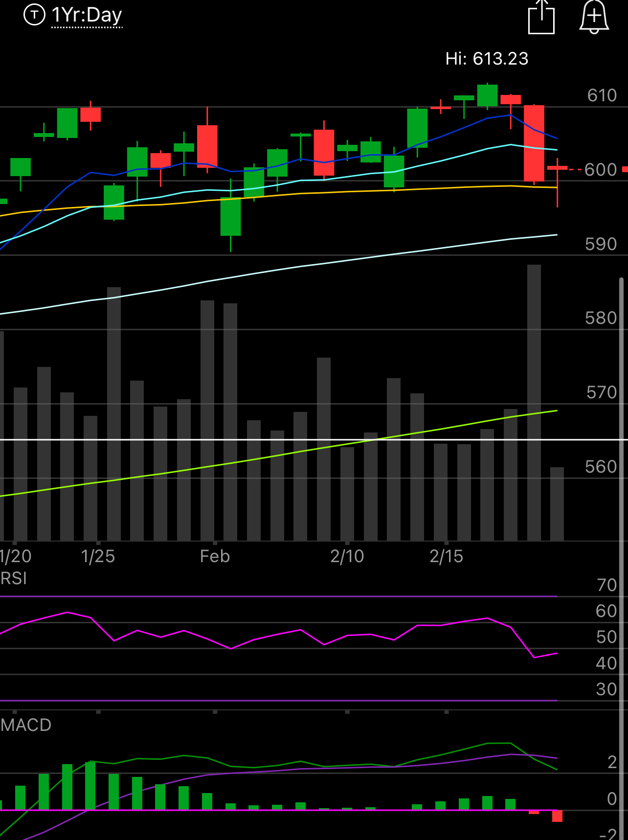
Task: Tap the Feb date label
Action: (215, 556)
